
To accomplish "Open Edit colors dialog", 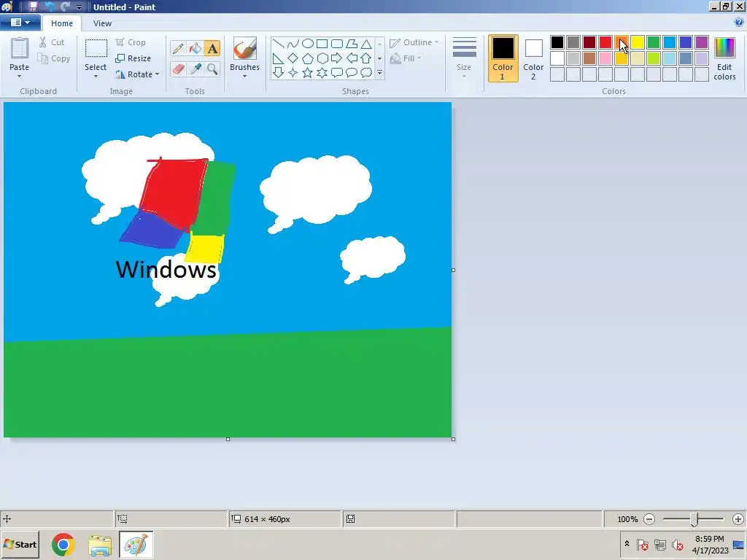I will coord(724,58).
